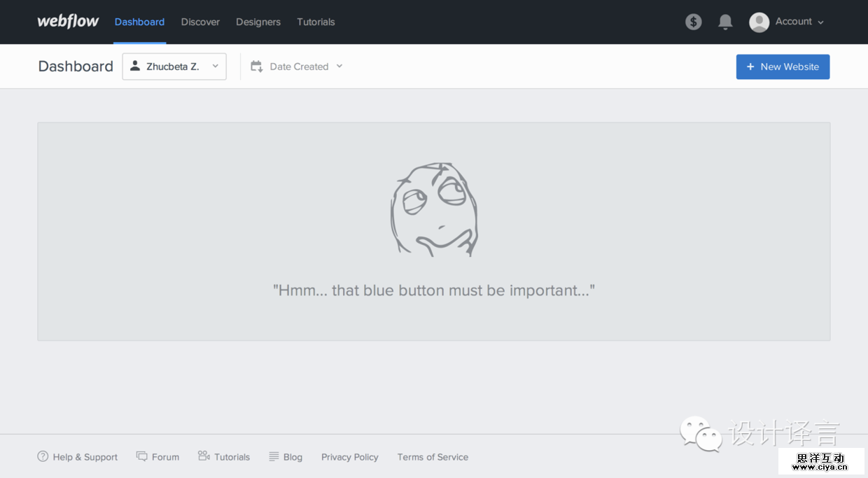Click the calendar icon beside Date Created
Screen dimensions: 868x478
click(257, 66)
